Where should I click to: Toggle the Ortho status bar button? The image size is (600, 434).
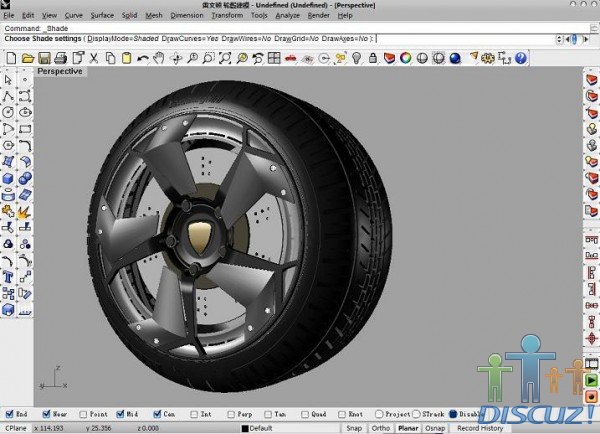click(x=381, y=428)
